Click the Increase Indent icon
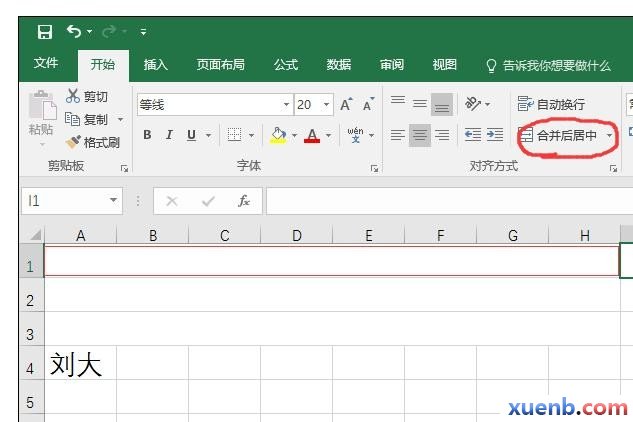 point(494,135)
